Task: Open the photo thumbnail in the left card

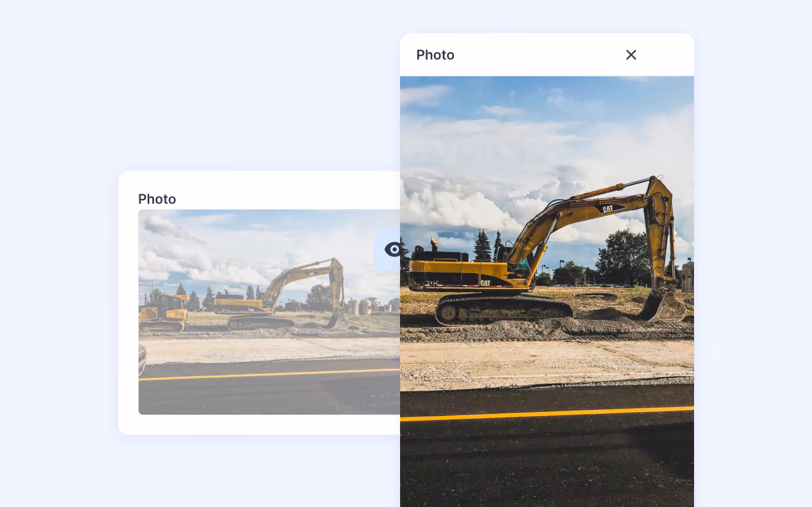Action: (269, 312)
